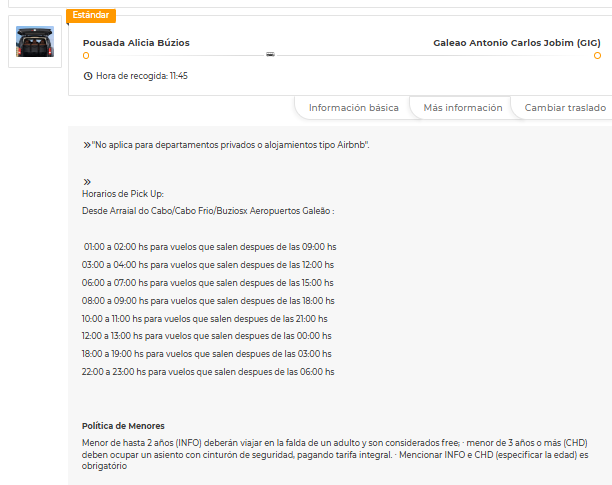Click the 10:00 a 11:00 hs schedule line
The width and height of the screenshot is (612, 485).
click(x=206, y=319)
